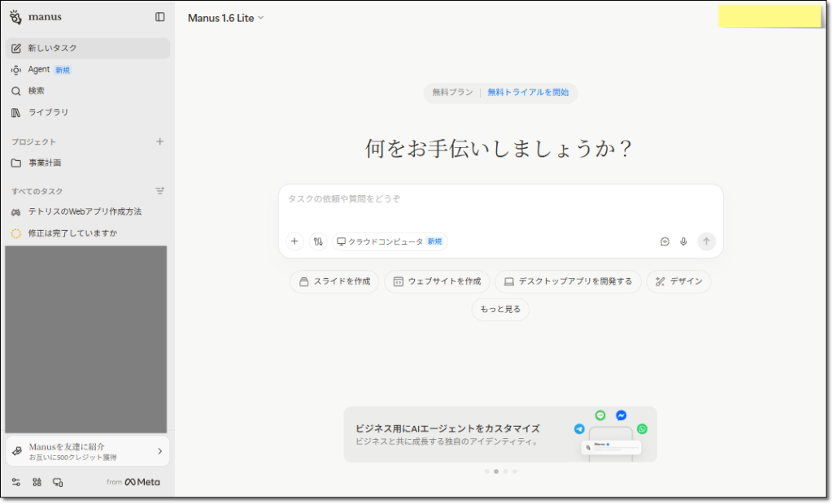Click the すべてのタスク section header
The height and width of the screenshot is (504, 833).
point(37,191)
